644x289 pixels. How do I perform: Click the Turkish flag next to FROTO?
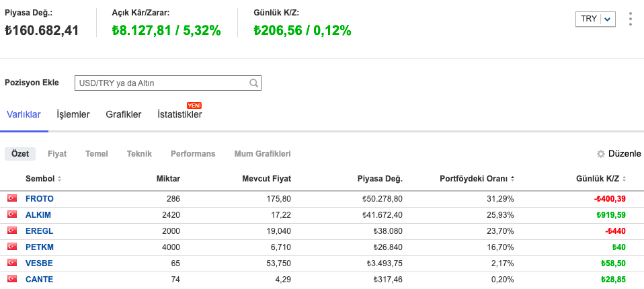coord(11,199)
